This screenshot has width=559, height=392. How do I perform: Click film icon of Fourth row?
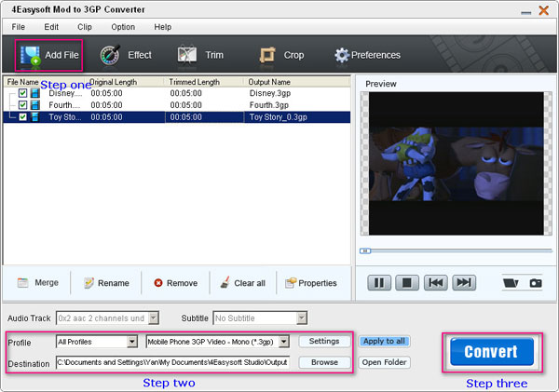pos(35,105)
